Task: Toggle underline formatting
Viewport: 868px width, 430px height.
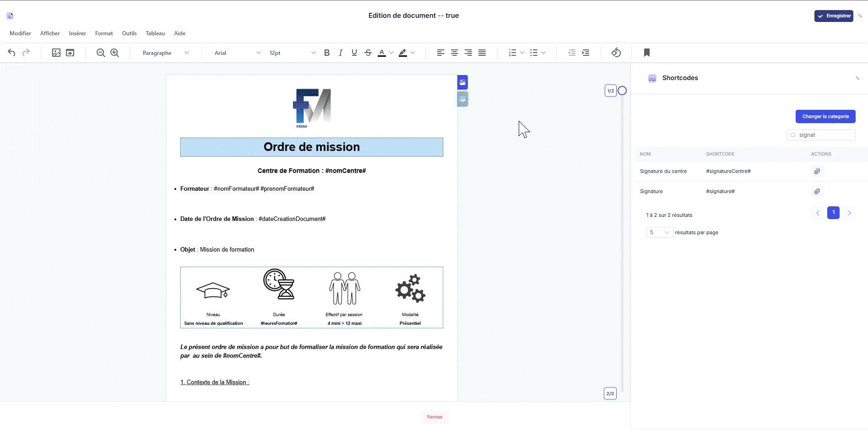Action: [354, 53]
